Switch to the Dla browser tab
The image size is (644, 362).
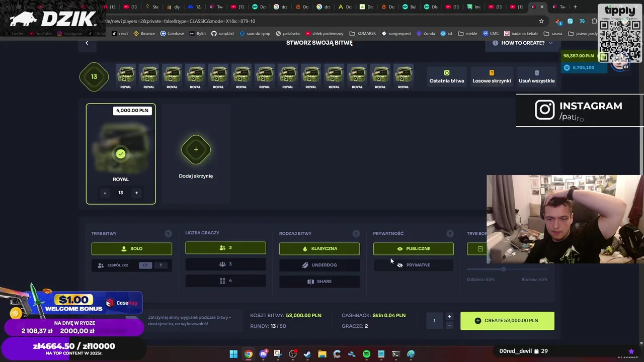click(x=431, y=7)
